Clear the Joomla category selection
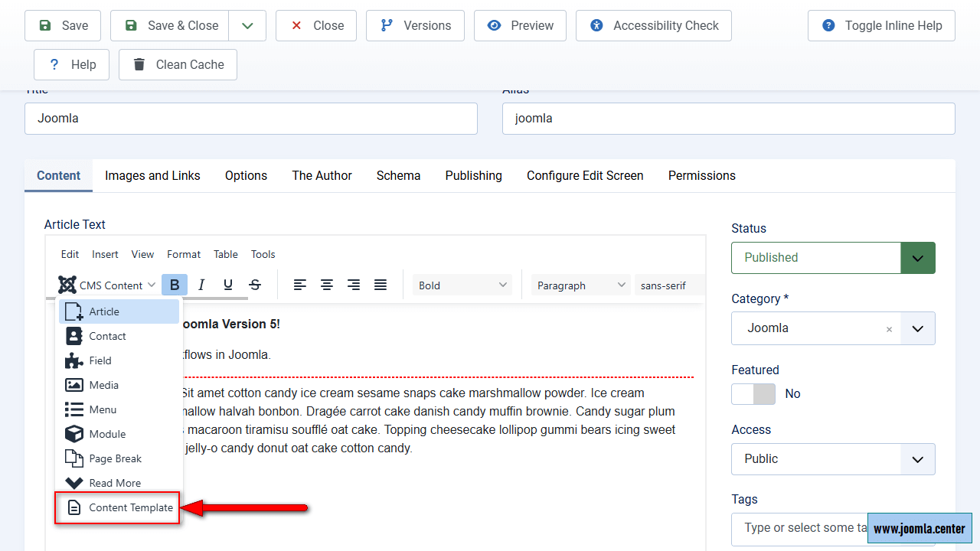Image resolution: width=980 pixels, height=551 pixels. pyautogui.click(x=889, y=330)
